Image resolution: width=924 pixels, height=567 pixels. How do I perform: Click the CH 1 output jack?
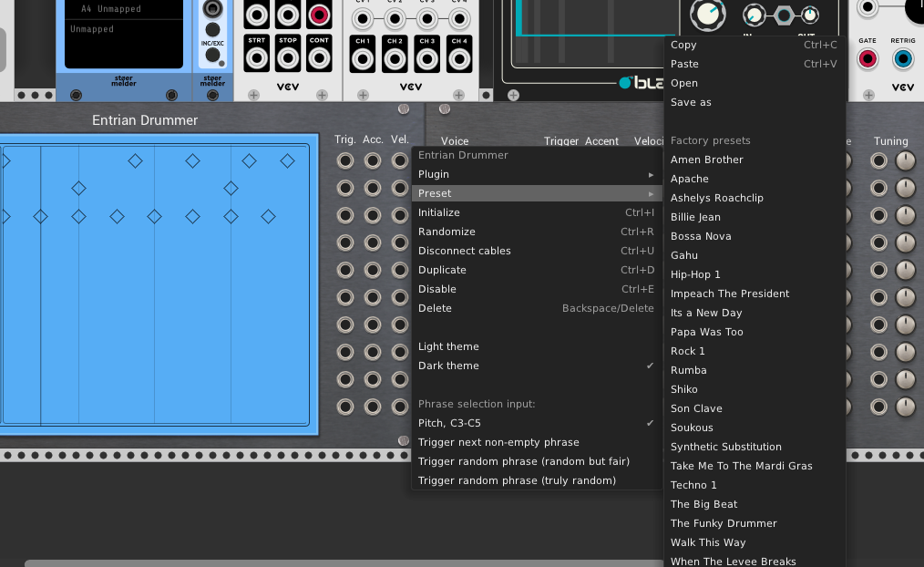click(363, 59)
